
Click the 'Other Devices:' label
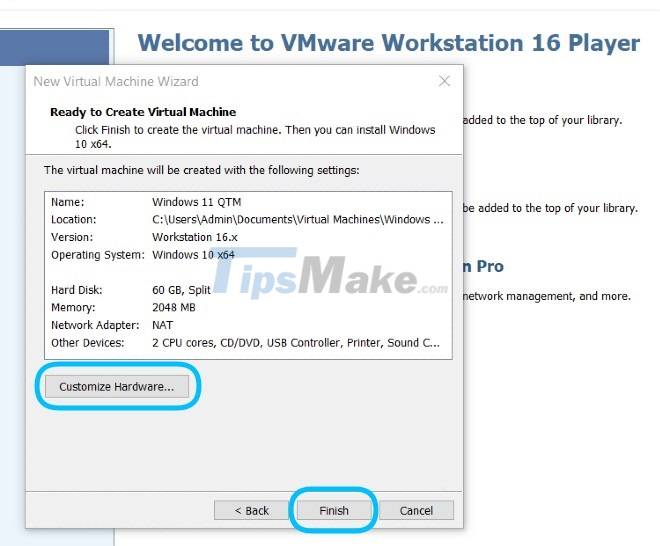[x=88, y=343]
